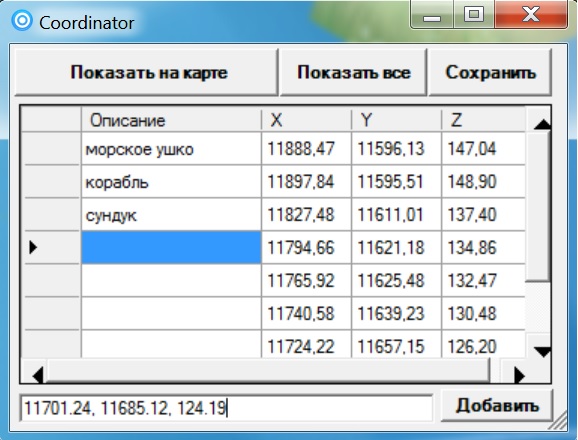Click the Z value 148,90

(x=483, y=182)
